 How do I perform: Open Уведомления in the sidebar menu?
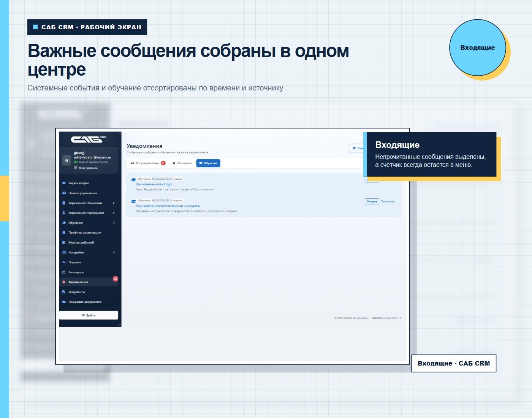[89, 282]
